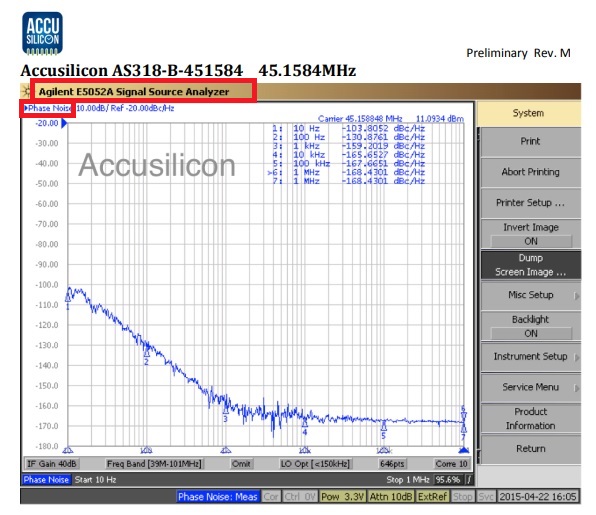Viewport: 596px width, 515px height.
Task: Click marker readout 5: 100 kHz row
Action: point(349,163)
